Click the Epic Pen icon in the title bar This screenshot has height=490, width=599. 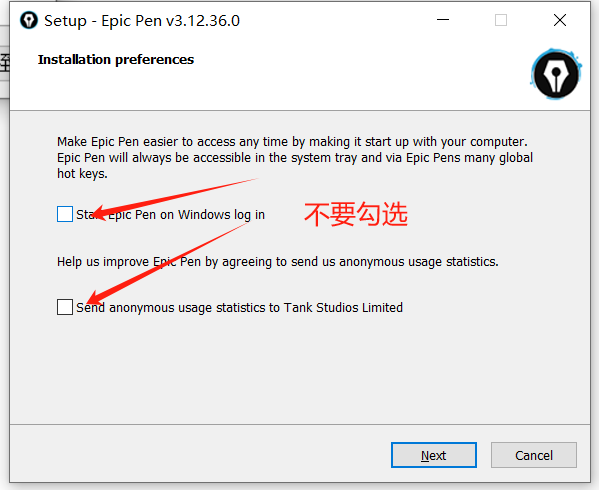[x=29, y=20]
